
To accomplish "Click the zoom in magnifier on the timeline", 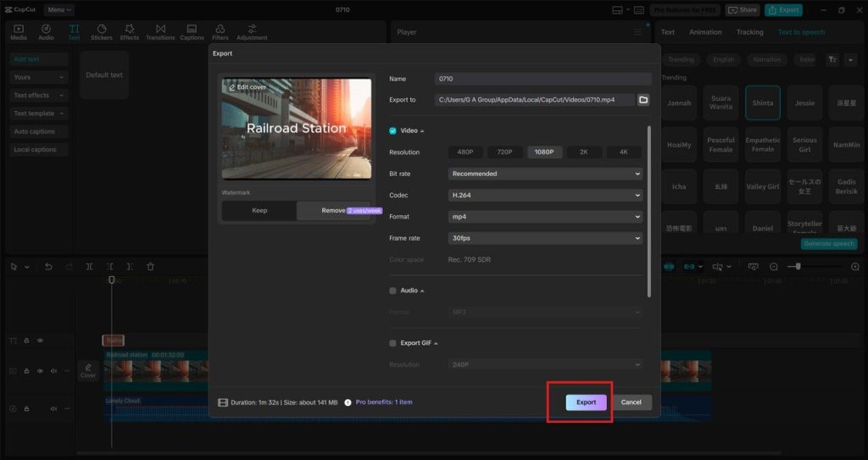I will (854, 267).
